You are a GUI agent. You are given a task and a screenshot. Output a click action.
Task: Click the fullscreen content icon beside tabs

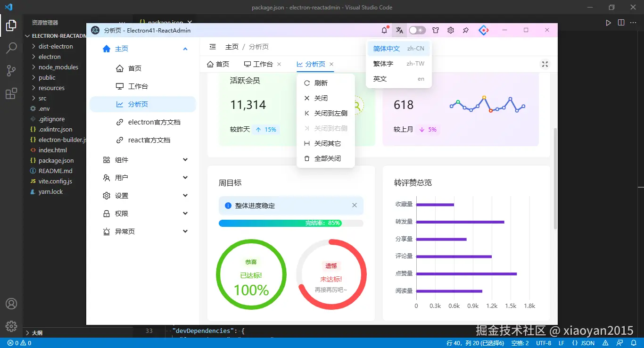[x=545, y=64]
